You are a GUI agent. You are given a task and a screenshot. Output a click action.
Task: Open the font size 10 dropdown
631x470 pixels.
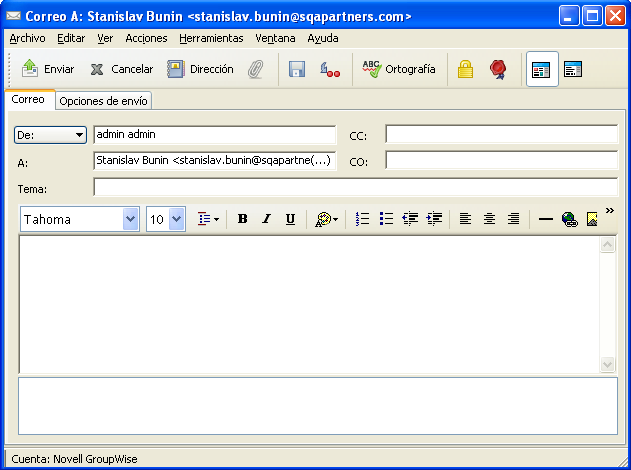pyautogui.click(x=177, y=219)
